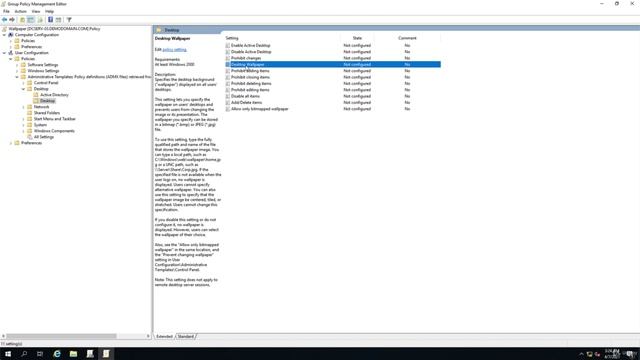Click the Prohibit deleting items setting icon
This screenshot has width=640, height=360.
click(228, 84)
